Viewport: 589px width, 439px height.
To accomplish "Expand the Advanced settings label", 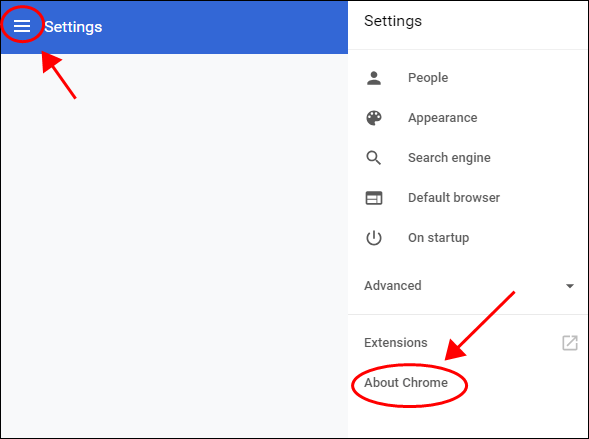I will pyautogui.click(x=393, y=286).
